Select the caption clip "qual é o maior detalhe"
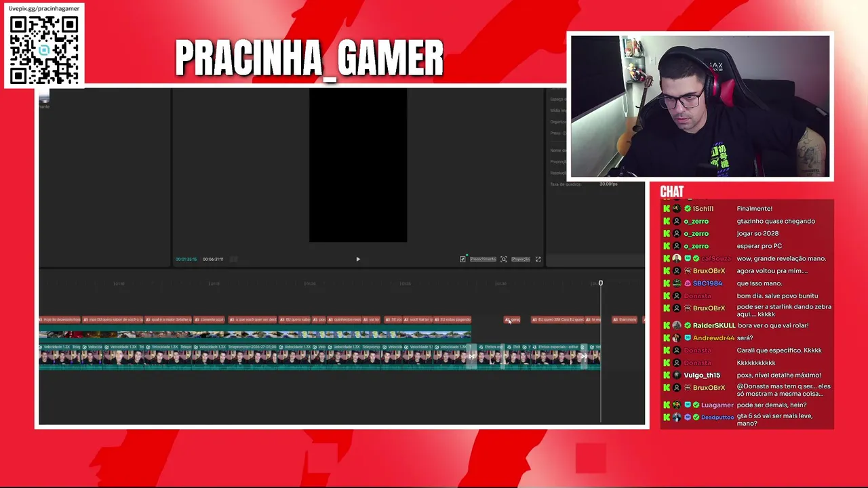868x488 pixels. [x=168, y=319]
